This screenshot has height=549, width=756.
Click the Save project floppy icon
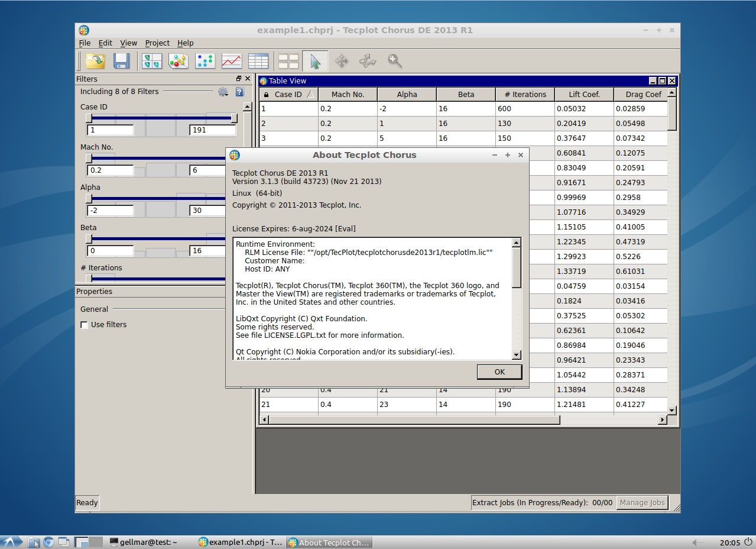[122, 61]
